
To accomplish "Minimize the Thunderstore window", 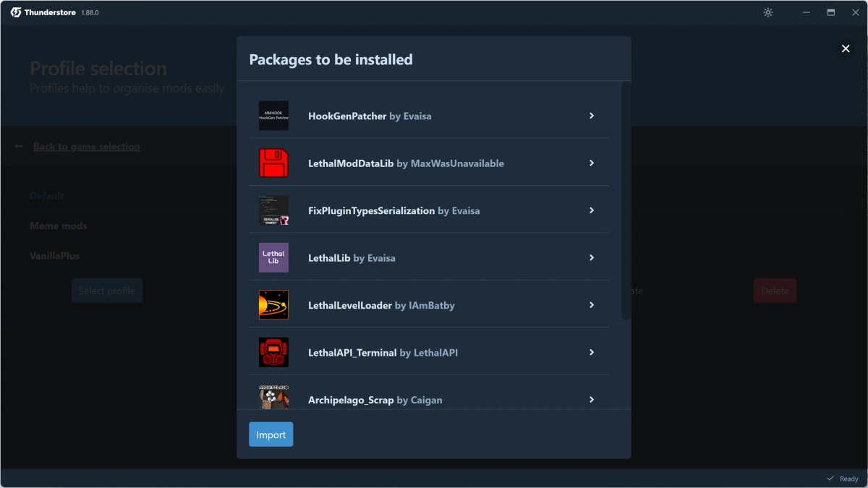I will coord(806,12).
